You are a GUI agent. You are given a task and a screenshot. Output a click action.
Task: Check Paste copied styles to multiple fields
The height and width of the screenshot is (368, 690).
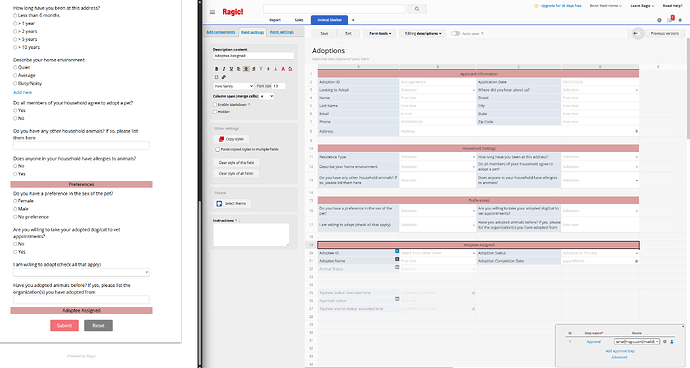pos(217,150)
